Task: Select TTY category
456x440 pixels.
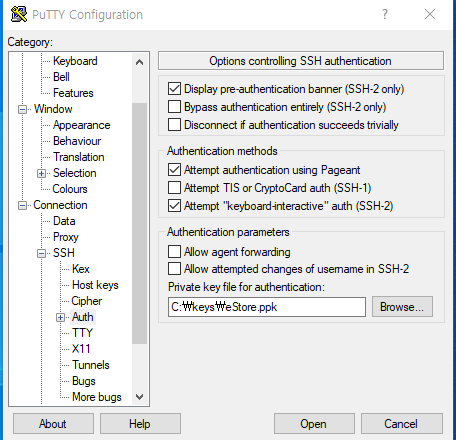Action: point(82,333)
